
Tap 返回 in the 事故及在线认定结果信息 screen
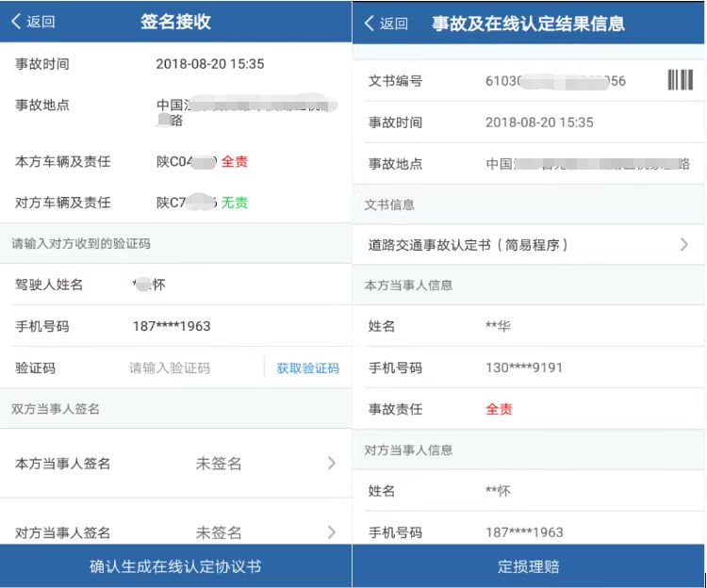click(386, 23)
